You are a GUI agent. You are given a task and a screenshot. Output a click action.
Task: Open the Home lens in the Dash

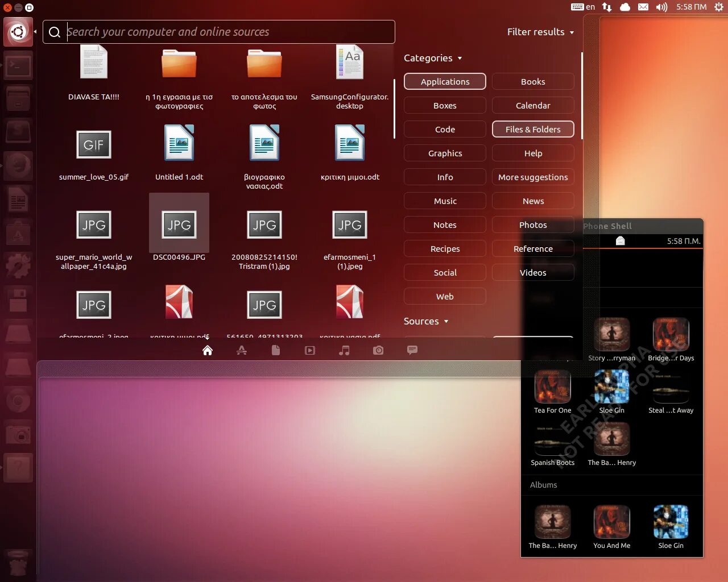click(x=207, y=350)
